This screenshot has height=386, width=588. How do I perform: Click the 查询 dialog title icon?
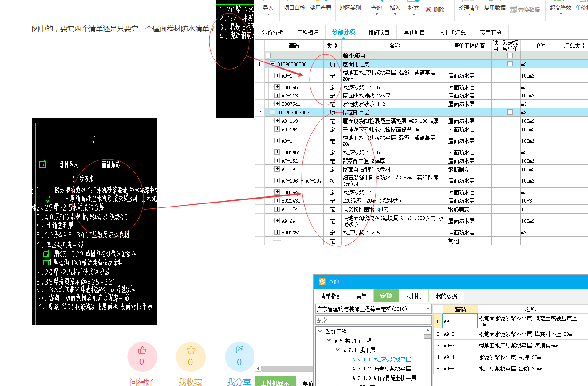coord(322,281)
